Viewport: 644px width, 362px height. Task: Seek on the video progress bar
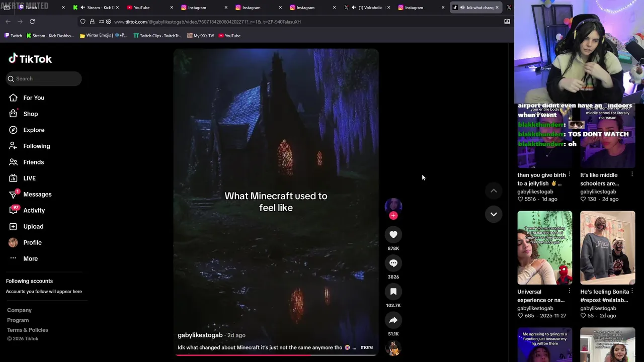click(276, 355)
